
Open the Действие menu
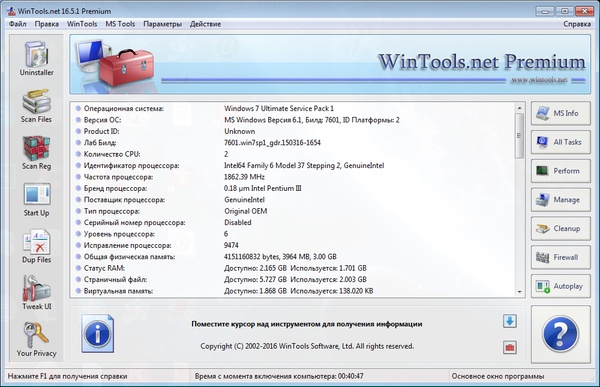coord(205,24)
